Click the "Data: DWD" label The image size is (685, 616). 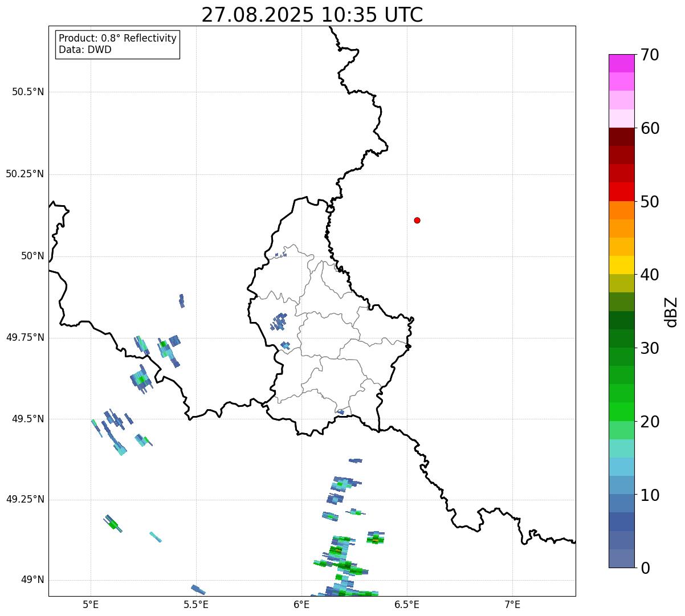pos(85,50)
